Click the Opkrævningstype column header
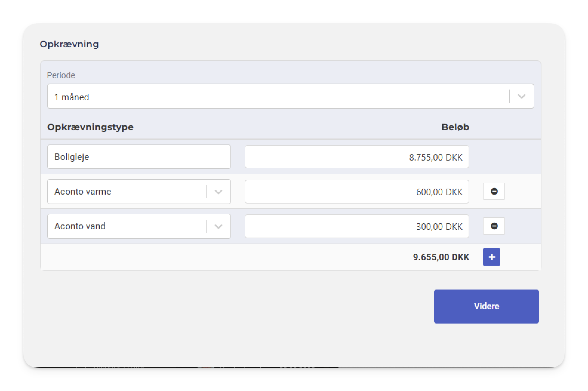The image size is (588, 391). pyautogui.click(x=90, y=127)
